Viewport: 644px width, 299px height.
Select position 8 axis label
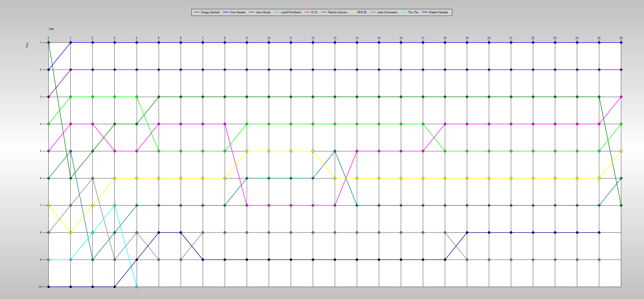40,232
